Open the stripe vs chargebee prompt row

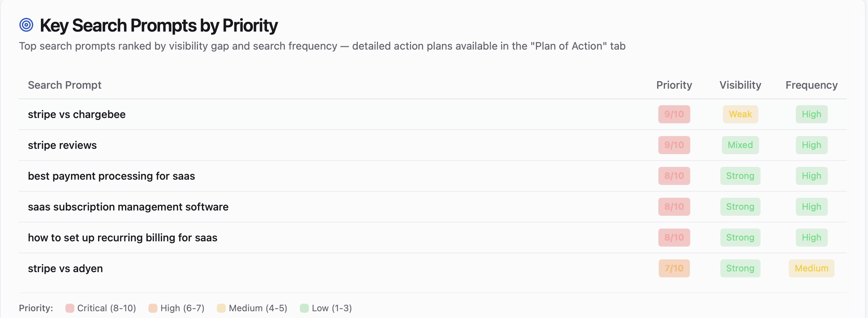433,114
